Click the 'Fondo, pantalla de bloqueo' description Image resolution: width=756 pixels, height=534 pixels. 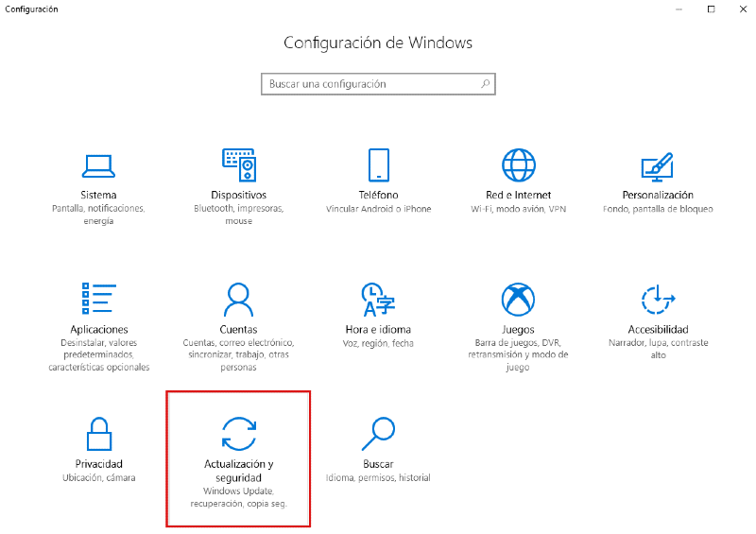point(658,209)
